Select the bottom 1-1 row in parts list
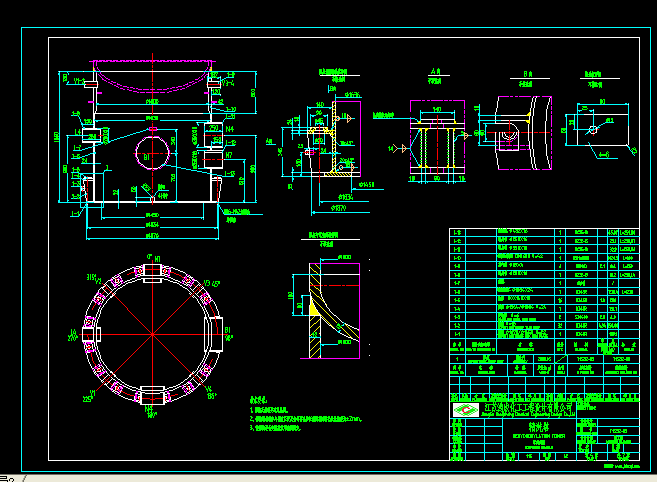 tap(544, 334)
